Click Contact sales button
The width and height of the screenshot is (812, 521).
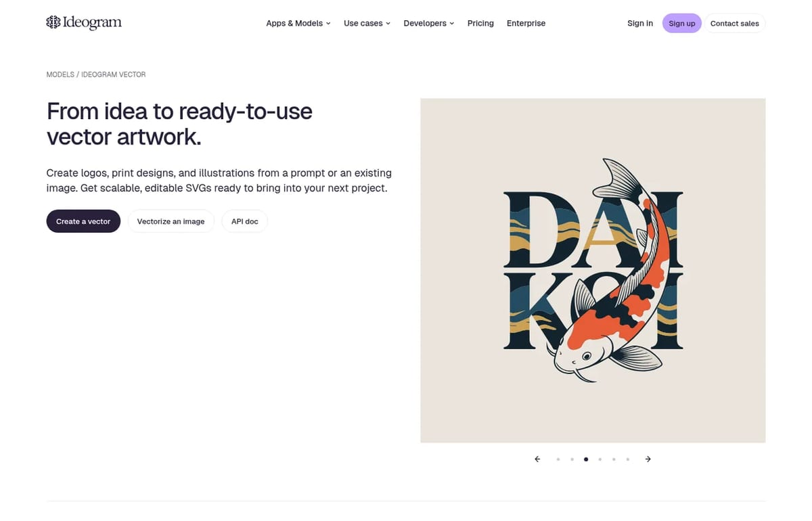tap(735, 23)
